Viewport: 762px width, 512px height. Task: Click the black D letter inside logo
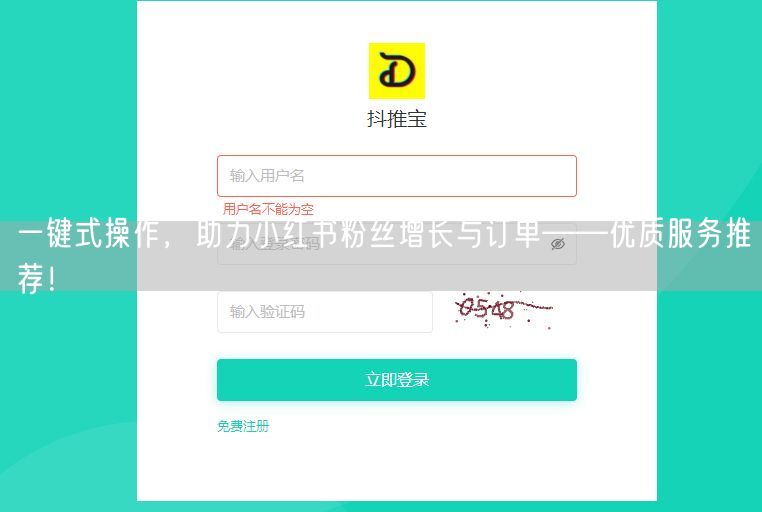click(397, 70)
